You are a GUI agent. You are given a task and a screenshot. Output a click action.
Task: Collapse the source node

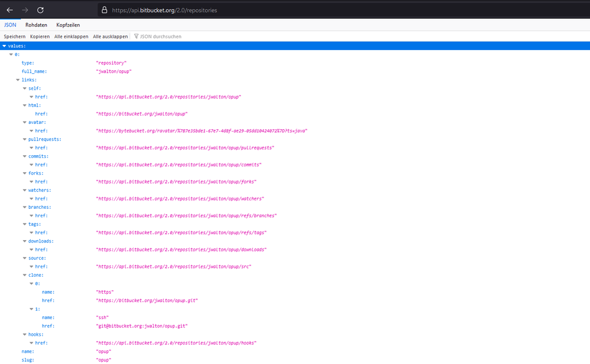(x=24, y=258)
